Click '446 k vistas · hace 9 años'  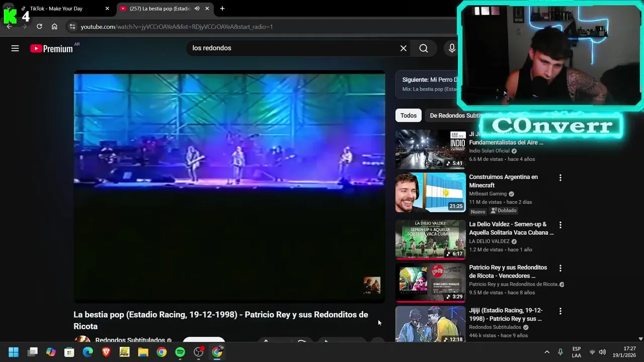point(499,335)
